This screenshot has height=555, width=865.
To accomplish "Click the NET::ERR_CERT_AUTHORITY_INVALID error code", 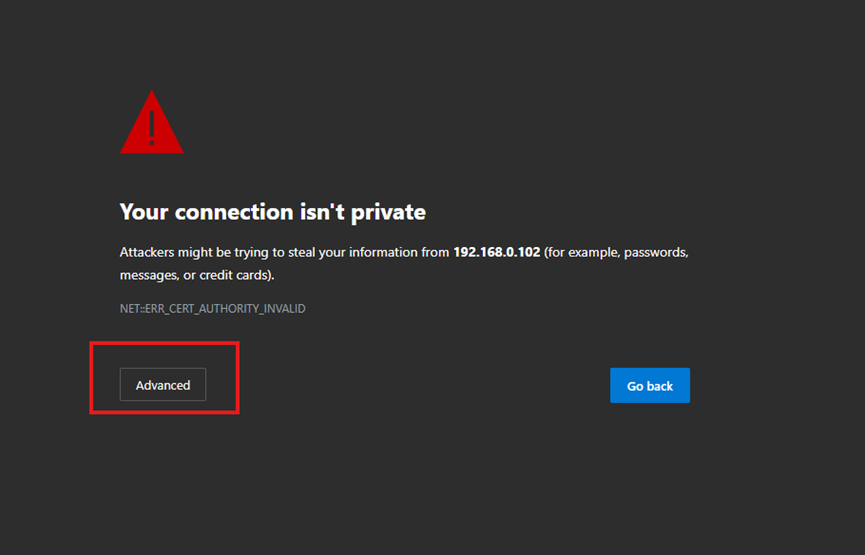I will (x=212, y=309).
